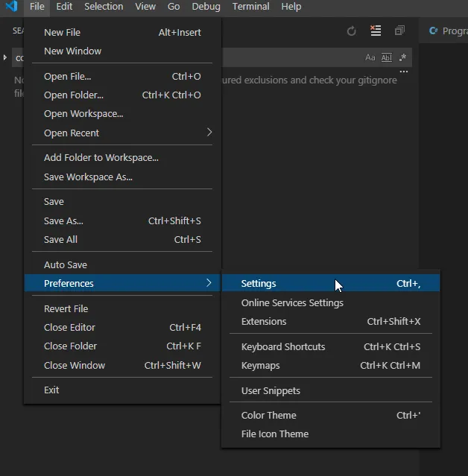Open Keyboard Shortcuts entry
The height and width of the screenshot is (476, 468).
coord(331,346)
